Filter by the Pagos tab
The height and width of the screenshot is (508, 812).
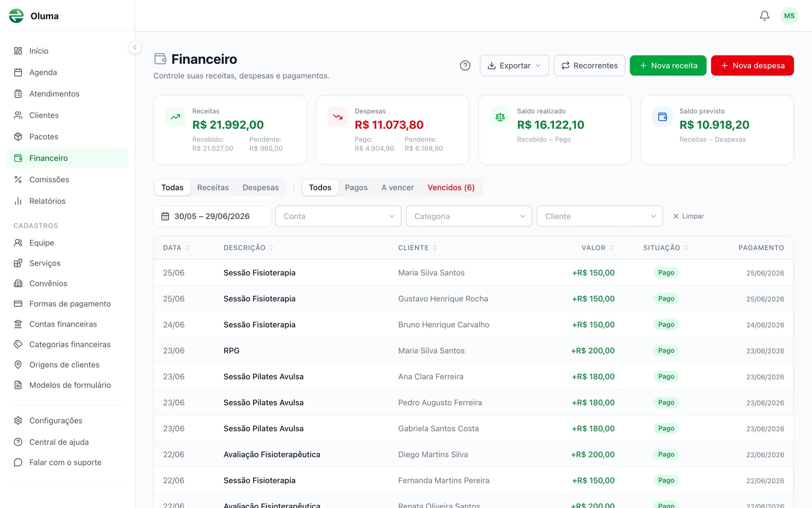(x=356, y=187)
